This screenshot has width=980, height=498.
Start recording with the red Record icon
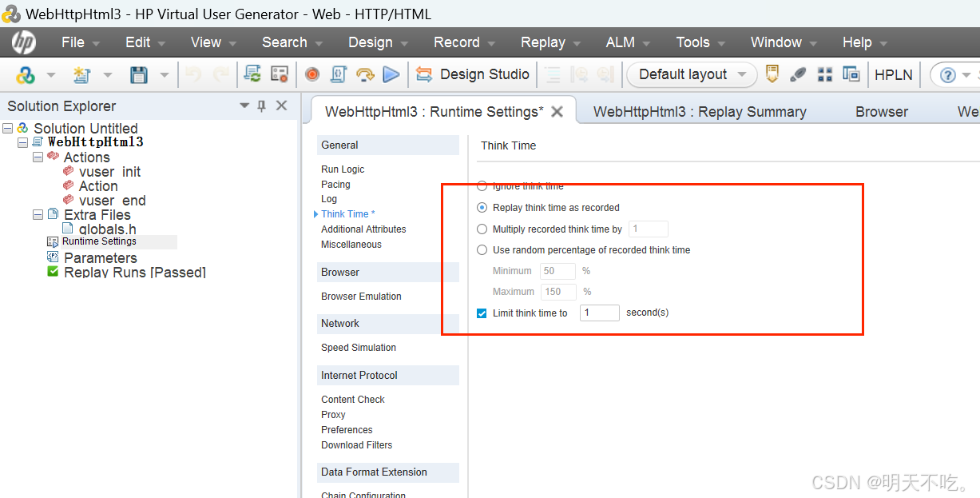tap(312, 74)
